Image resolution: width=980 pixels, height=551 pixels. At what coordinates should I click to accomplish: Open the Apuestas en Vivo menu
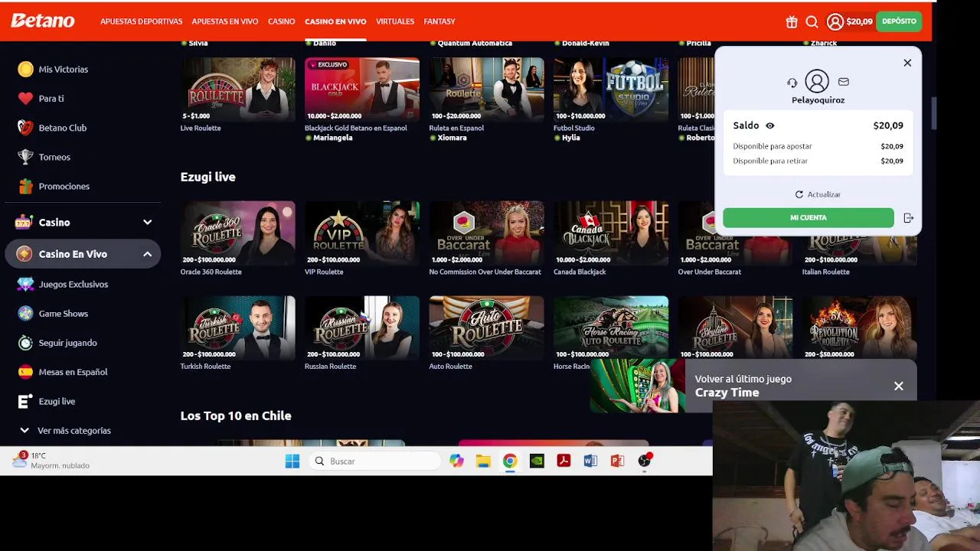coord(225,21)
